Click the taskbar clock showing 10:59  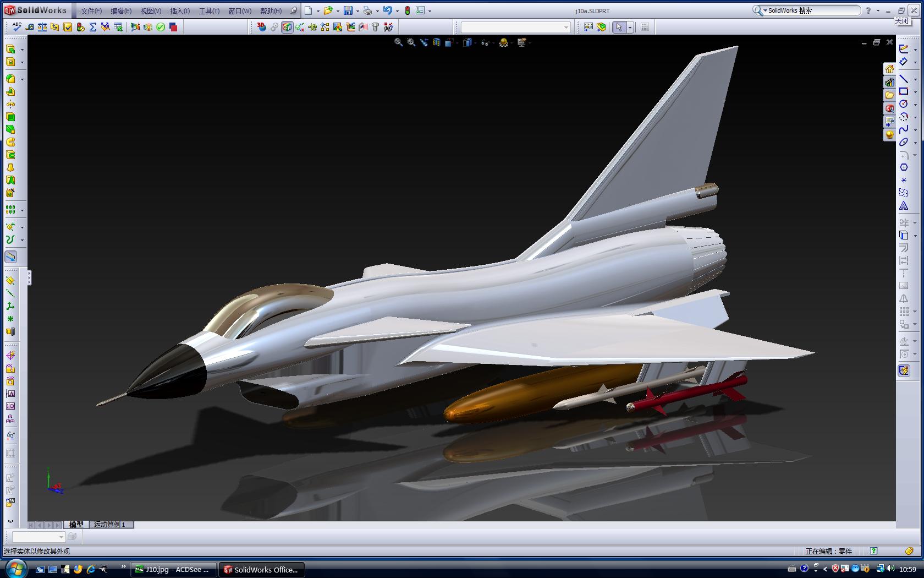click(908, 569)
